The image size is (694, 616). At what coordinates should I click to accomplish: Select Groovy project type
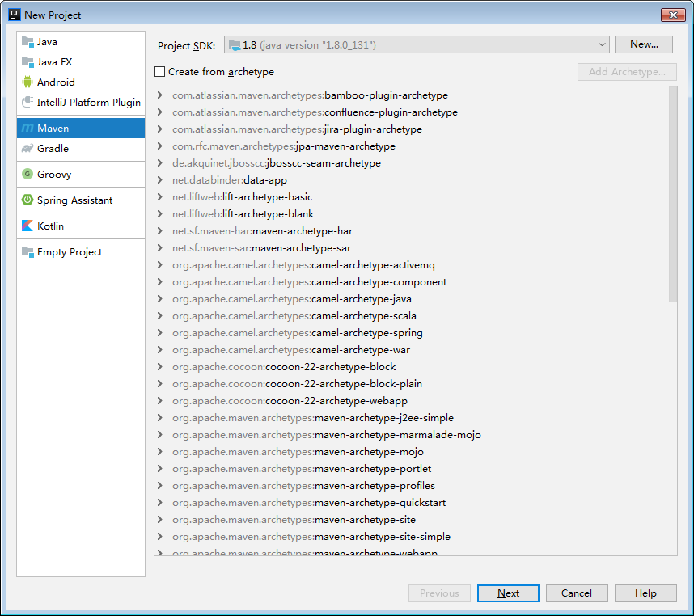(x=81, y=175)
